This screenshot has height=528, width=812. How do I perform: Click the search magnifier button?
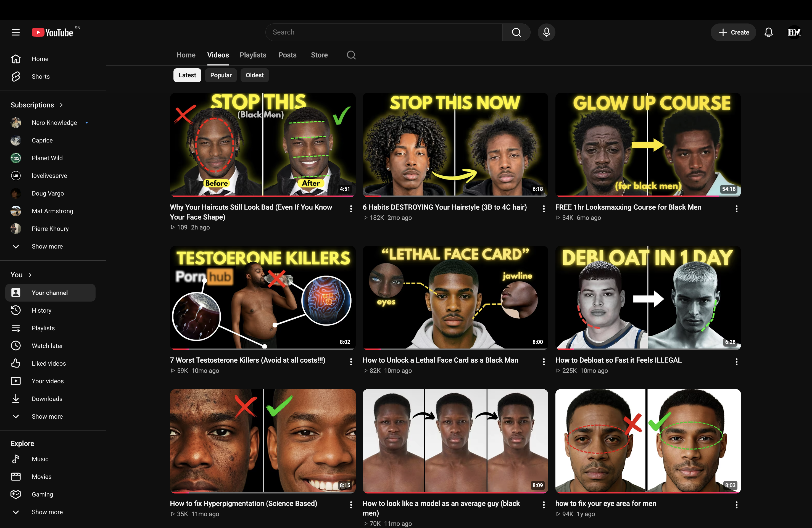click(x=516, y=32)
